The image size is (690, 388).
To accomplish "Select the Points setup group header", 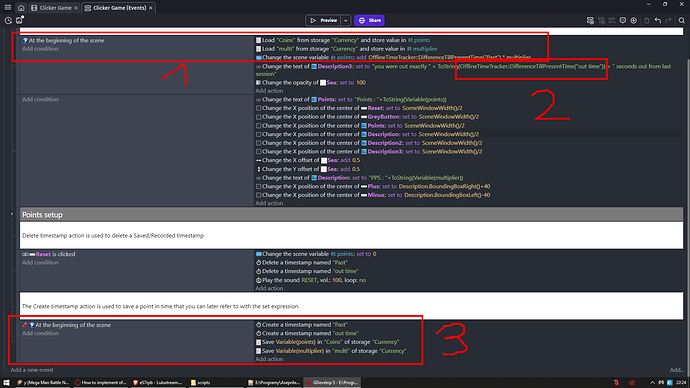I will pyautogui.click(x=351, y=215).
